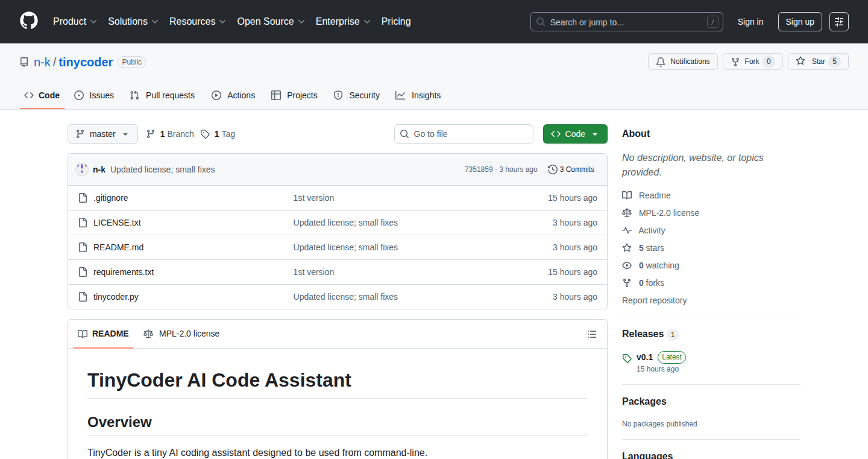This screenshot has height=459, width=868.
Task: Click the n-k avatar in commit bar
Action: coord(82,169)
